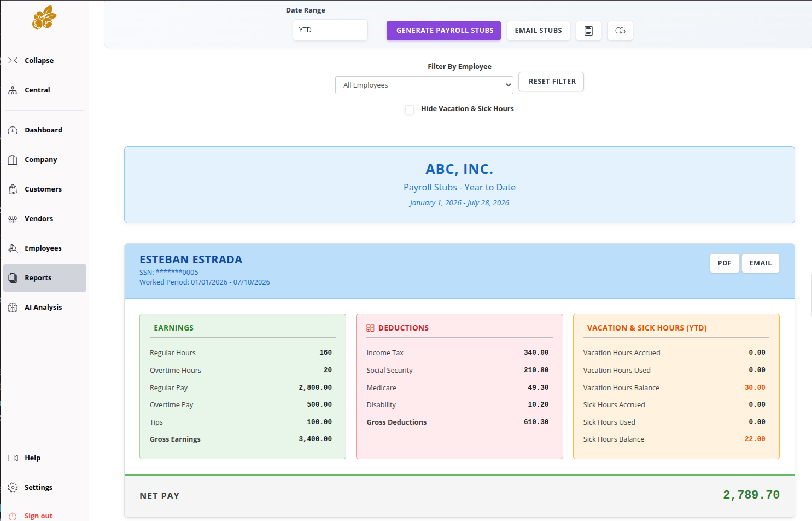The width and height of the screenshot is (812, 521).
Task: Click the Sign out power icon
Action: (13, 516)
